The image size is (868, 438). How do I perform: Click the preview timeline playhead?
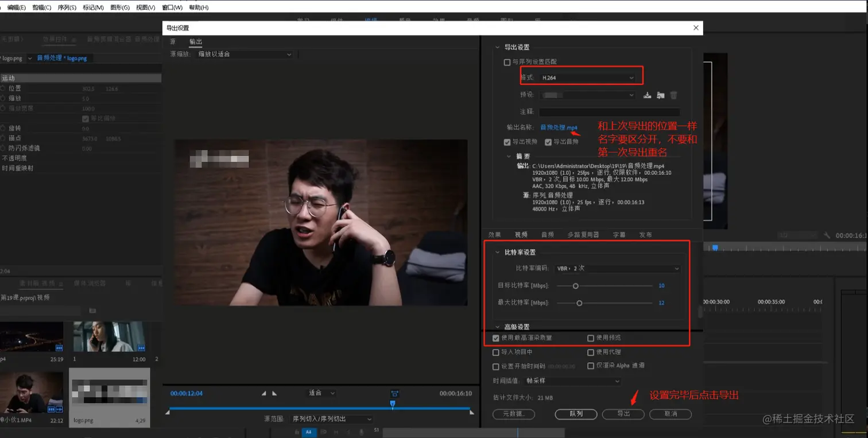pyautogui.click(x=393, y=404)
